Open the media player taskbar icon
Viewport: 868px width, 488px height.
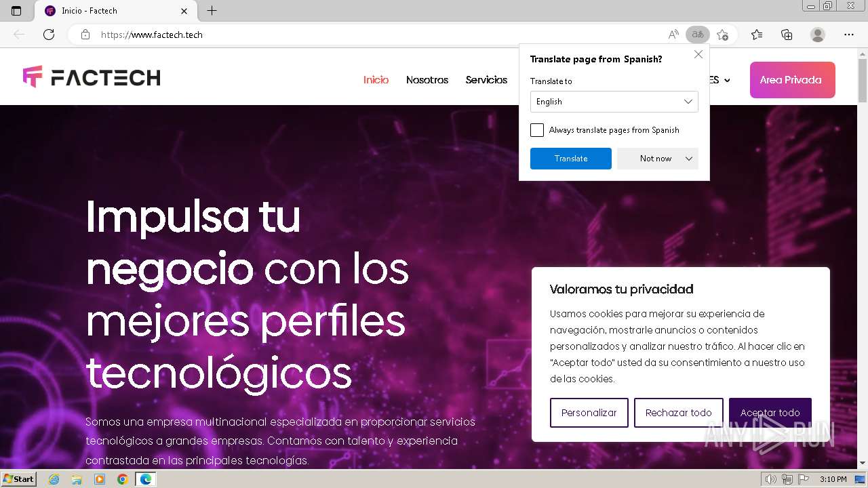(x=100, y=479)
